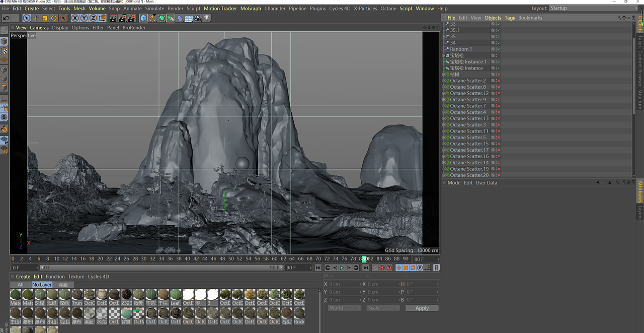Click the Floor environment icon
This screenshot has width=644, height=333.
click(189, 18)
